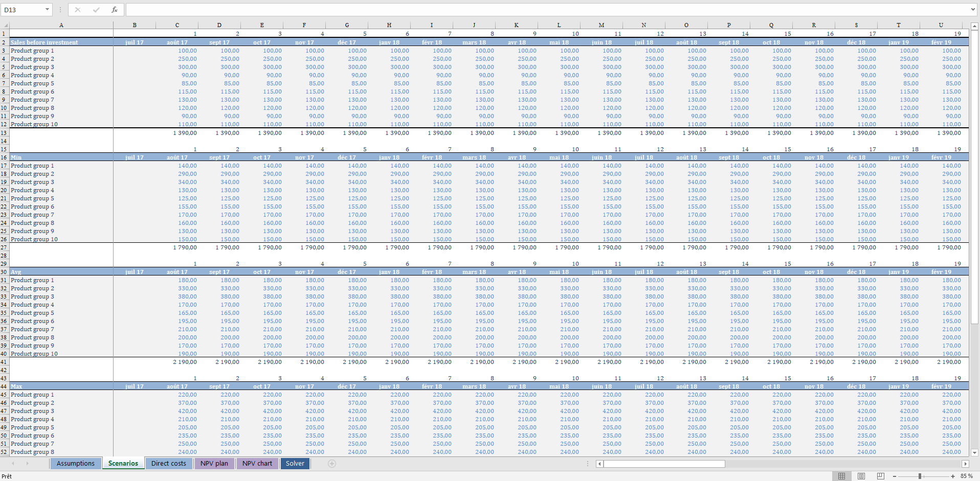The image size is (980, 481).
Task: Select the Scenarios sheet tab
Action: [x=123, y=463]
